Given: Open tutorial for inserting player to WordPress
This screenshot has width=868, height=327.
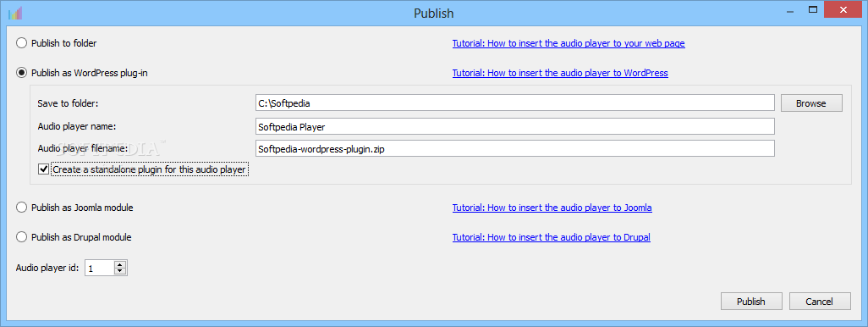Looking at the screenshot, I should [x=560, y=73].
